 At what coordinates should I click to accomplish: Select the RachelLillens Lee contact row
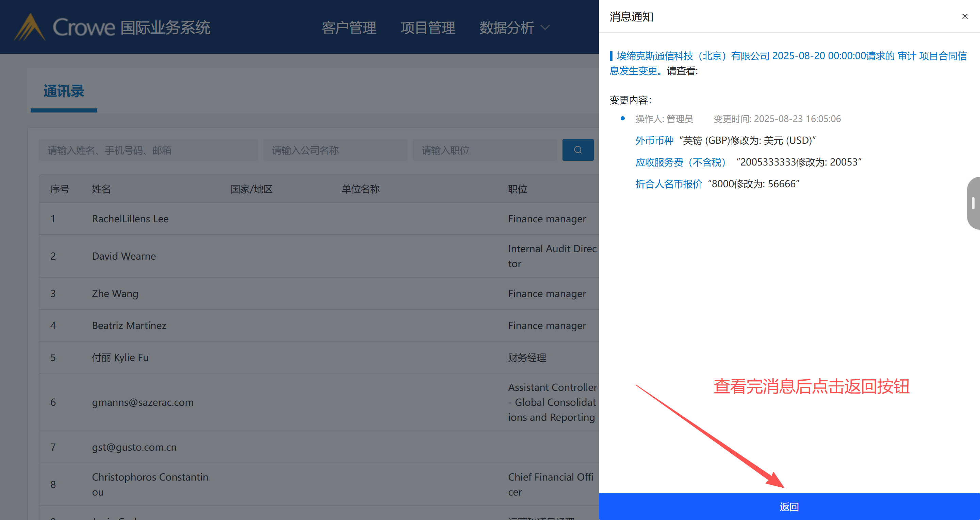tap(130, 219)
